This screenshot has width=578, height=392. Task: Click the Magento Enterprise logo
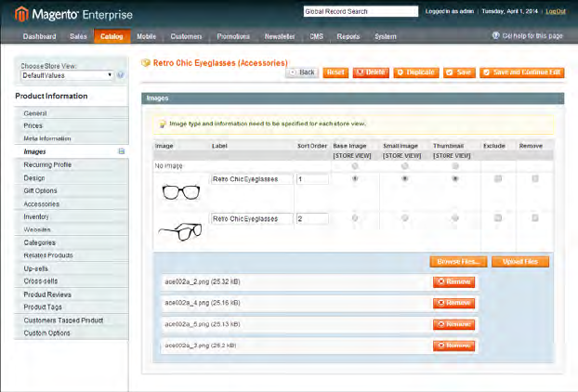point(73,14)
